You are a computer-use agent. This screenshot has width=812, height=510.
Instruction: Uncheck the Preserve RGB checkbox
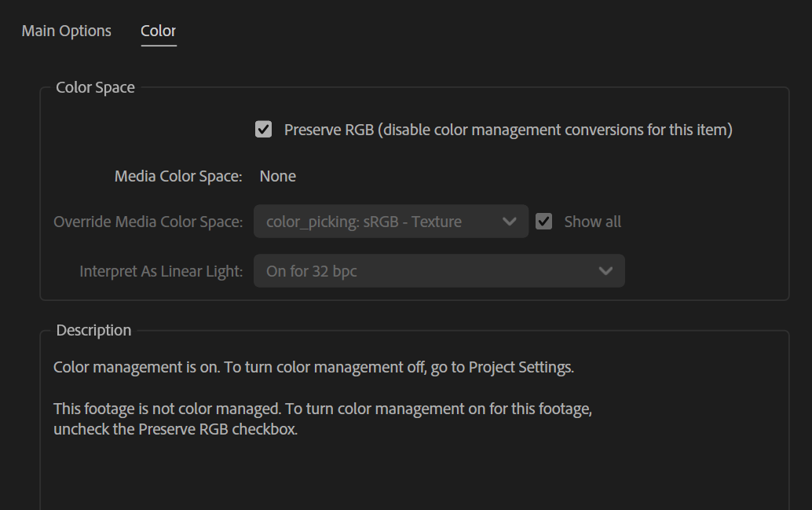click(264, 130)
